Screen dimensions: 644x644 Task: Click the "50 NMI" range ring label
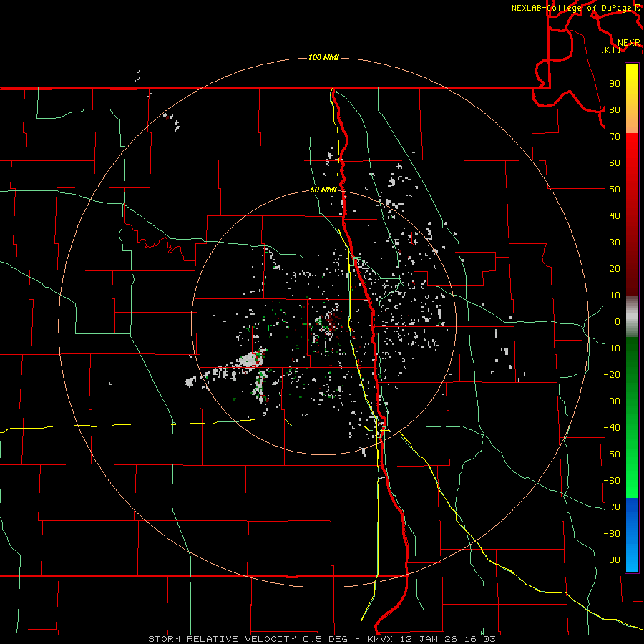323,190
